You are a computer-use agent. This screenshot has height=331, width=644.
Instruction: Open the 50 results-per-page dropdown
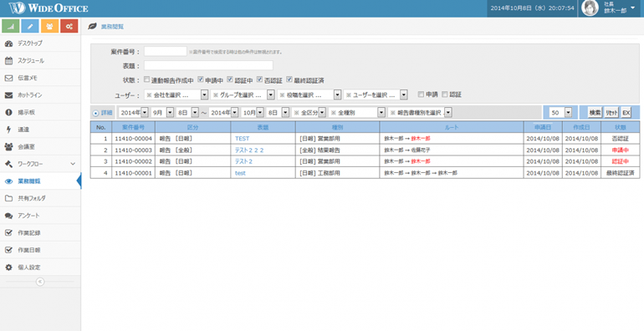click(x=560, y=113)
